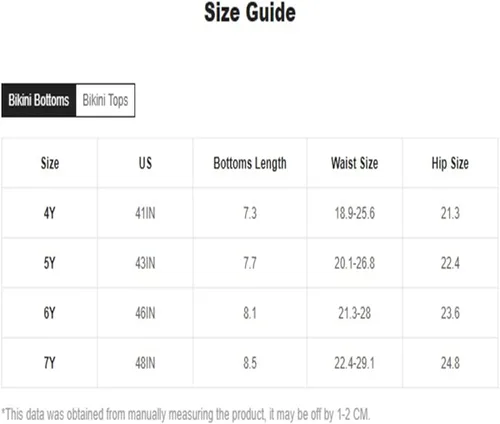
Task: Click the 7.7 bottoms length cell
Action: pos(250,263)
